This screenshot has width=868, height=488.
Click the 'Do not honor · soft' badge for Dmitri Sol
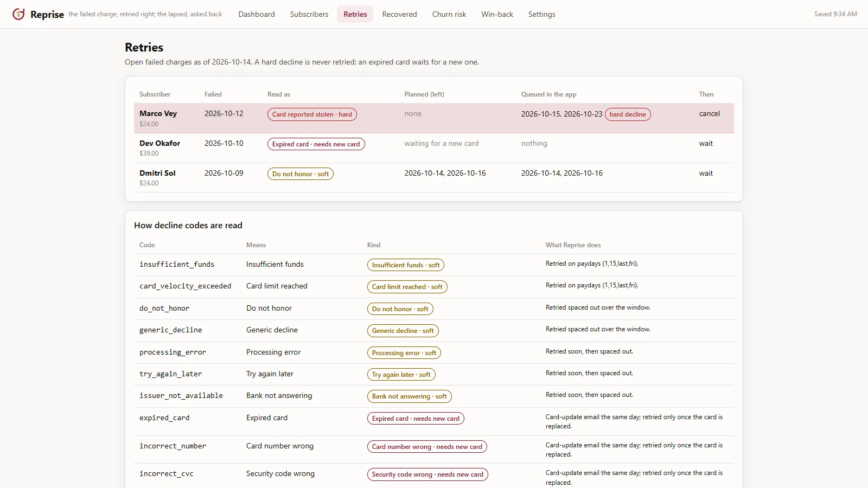pyautogui.click(x=301, y=174)
